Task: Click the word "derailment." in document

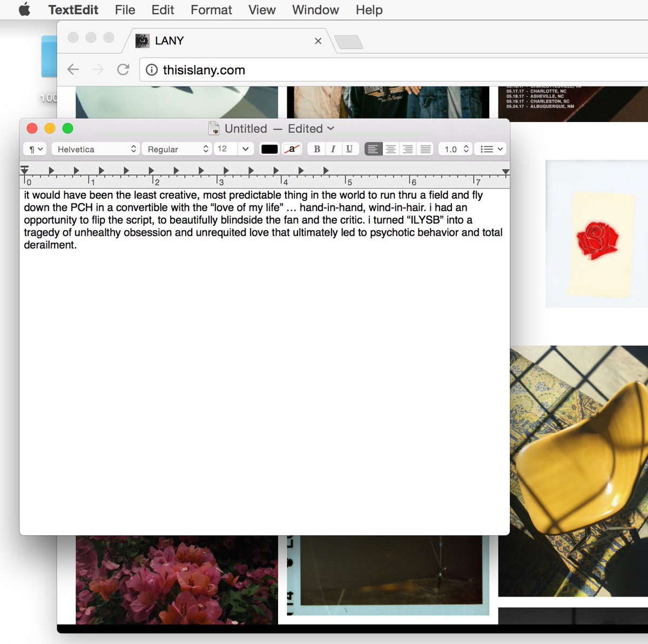Action: pos(50,245)
